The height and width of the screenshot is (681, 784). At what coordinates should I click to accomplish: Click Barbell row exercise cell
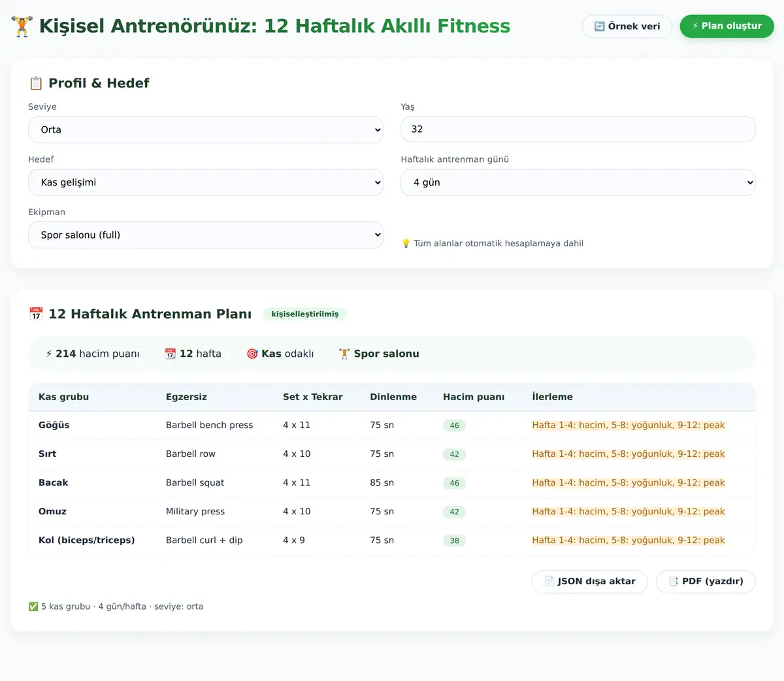(191, 454)
